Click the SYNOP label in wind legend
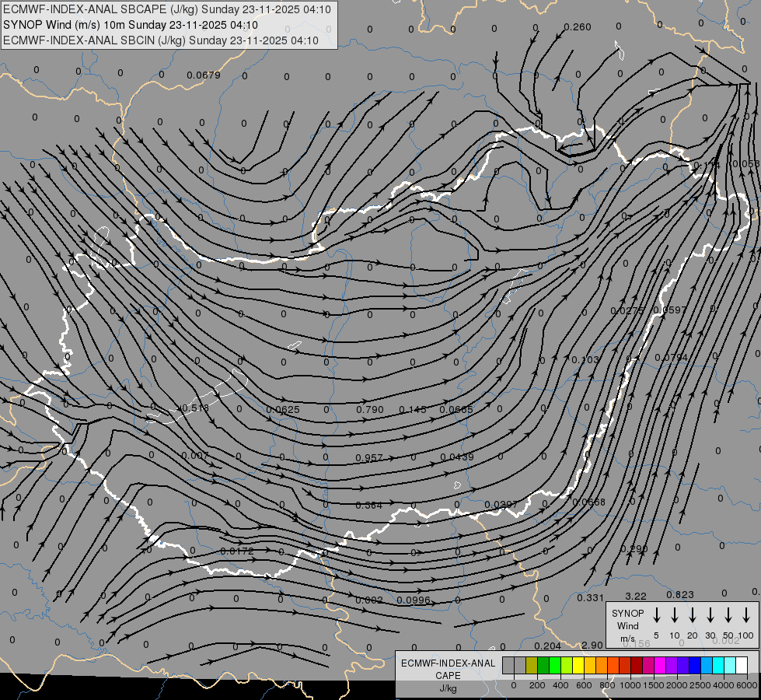Image resolution: width=761 pixels, height=700 pixels. coord(627,613)
